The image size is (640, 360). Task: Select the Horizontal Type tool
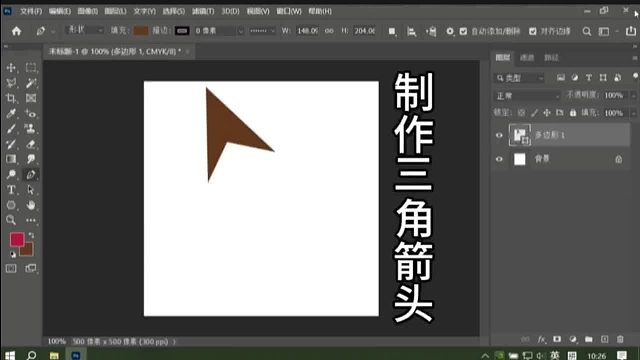click(11, 190)
